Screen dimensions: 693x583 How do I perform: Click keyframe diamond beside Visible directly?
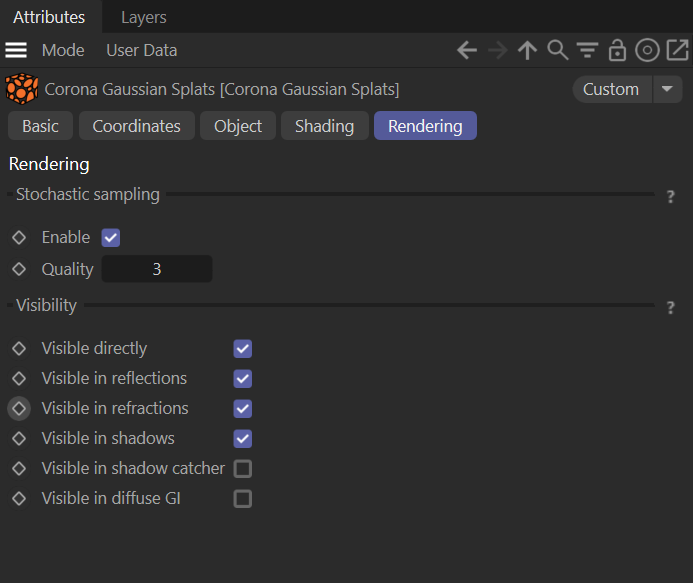click(19, 348)
